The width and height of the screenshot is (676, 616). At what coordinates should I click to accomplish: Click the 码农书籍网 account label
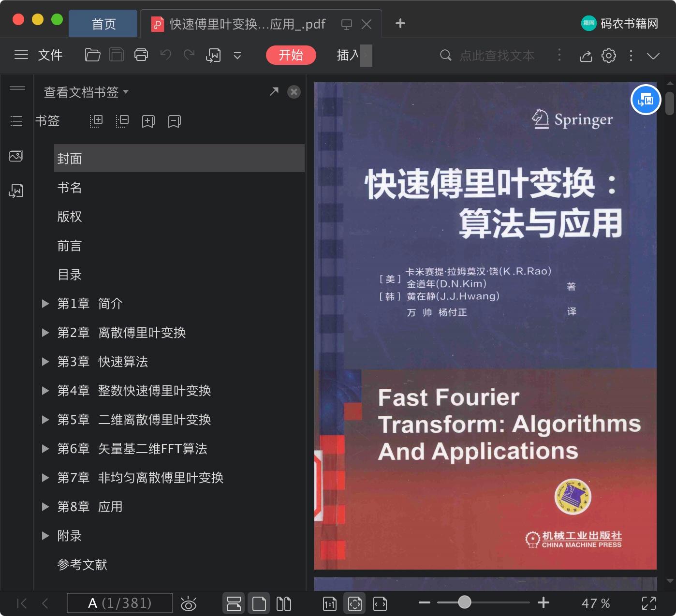point(630,23)
